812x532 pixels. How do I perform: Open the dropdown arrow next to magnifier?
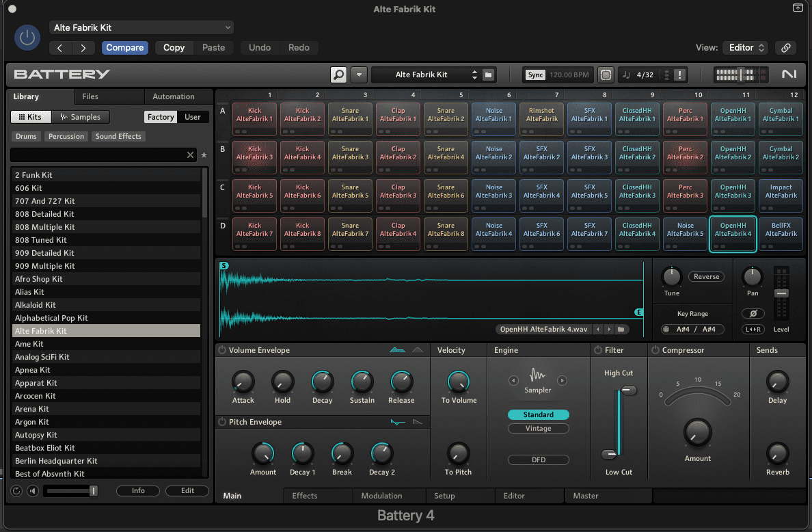tap(359, 75)
